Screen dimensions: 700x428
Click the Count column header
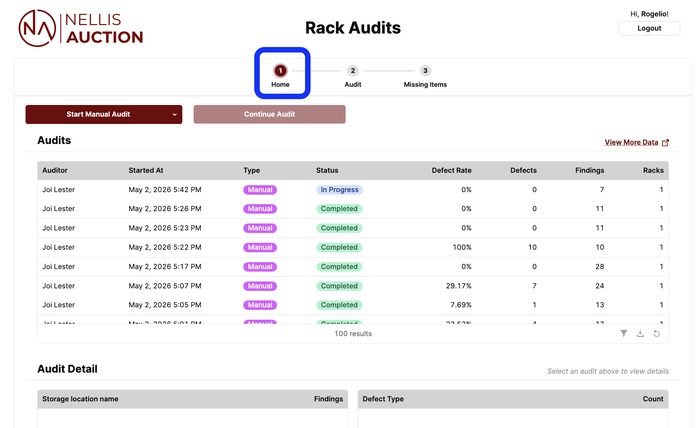(653, 399)
